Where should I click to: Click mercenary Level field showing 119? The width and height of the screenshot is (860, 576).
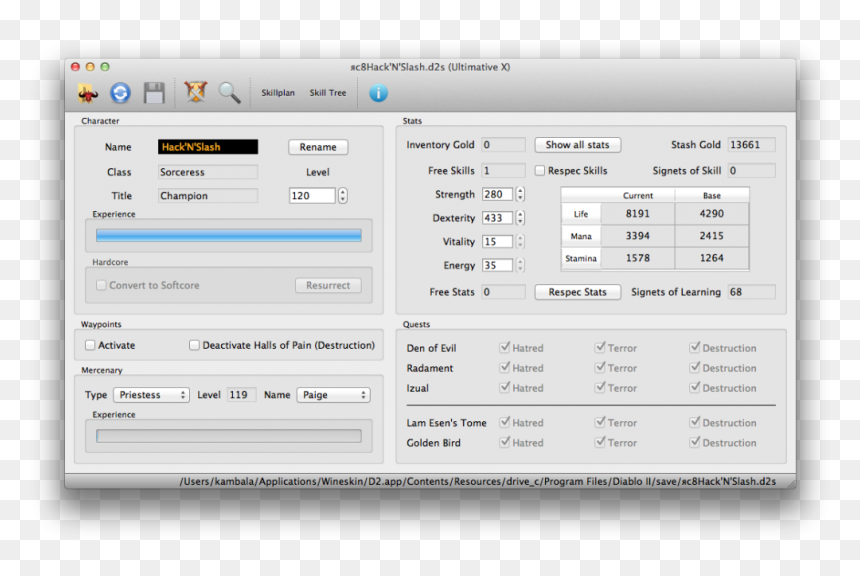[x=242, y=395]
